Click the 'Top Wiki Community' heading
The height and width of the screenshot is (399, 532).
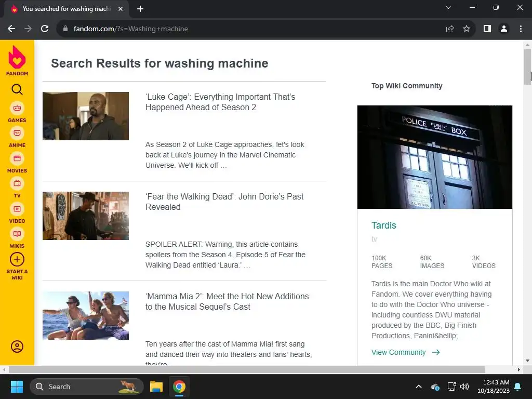pos(407,86)
